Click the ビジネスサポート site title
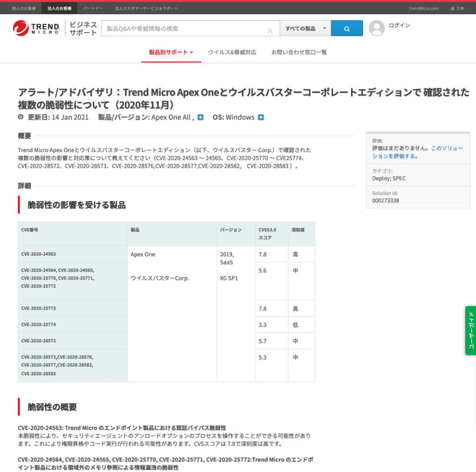This screenshot has height=472, width=476. (83, 28)
